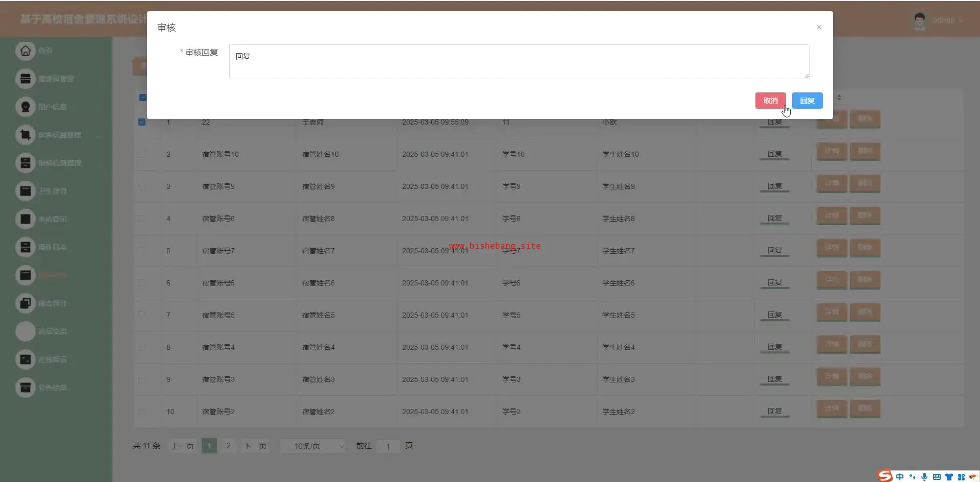Open the Sogou toolbox grid icon
The height and width of the screenshot is (482, 980).
click(x=961, y=477)
